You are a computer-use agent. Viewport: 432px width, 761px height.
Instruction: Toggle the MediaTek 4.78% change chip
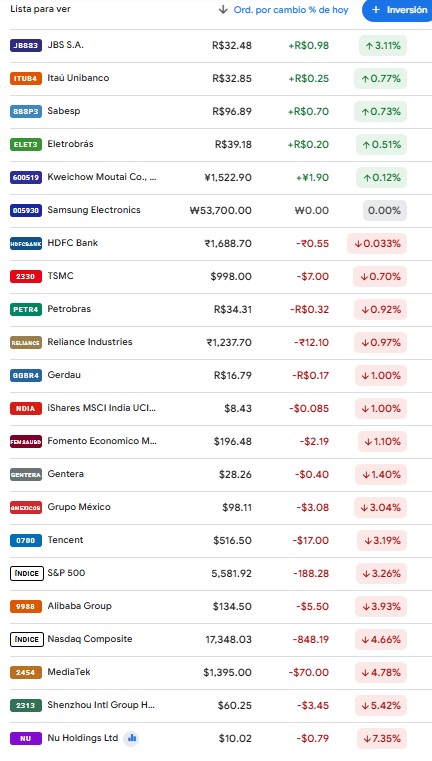coord(381,673)
